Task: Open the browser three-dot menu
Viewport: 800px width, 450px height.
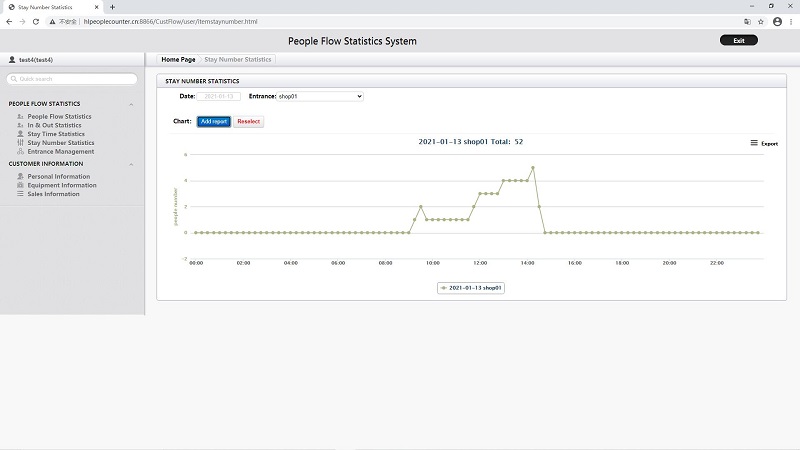Action: (791, 21)
